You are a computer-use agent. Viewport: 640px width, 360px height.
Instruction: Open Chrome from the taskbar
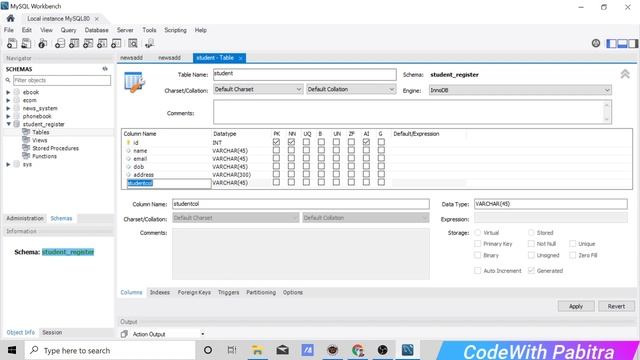[x=358, y=350]
